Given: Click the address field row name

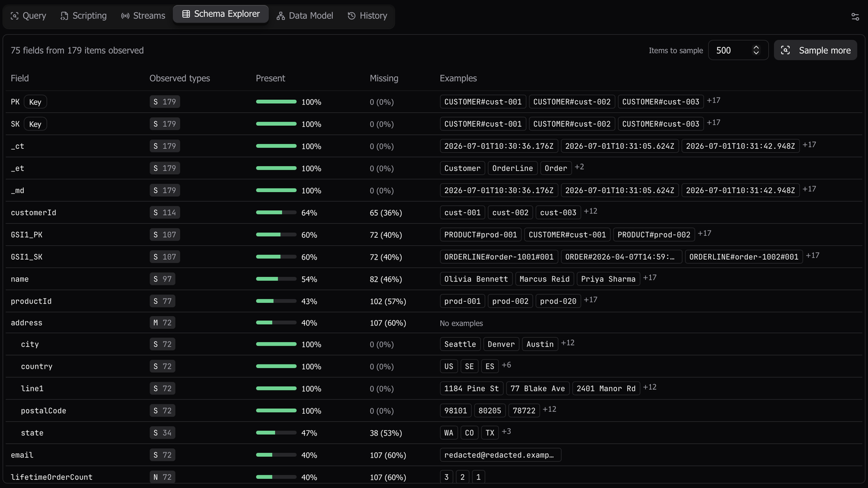Looking at the screenshot, I should pyautogui.click(x=27, y=323).
